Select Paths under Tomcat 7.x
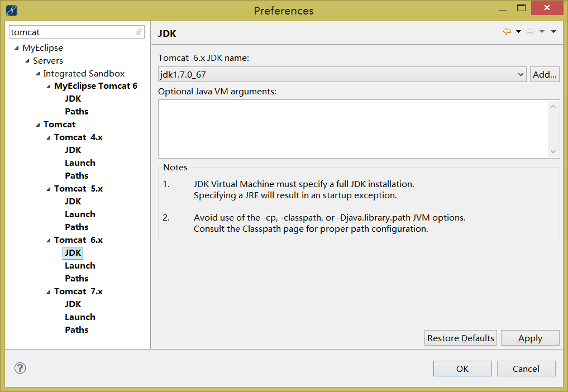Screen dimensions: 568x392 (77, 330)
